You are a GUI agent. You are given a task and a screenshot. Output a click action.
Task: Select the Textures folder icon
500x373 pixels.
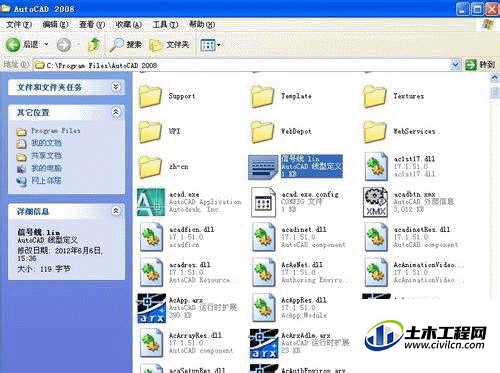375,96
